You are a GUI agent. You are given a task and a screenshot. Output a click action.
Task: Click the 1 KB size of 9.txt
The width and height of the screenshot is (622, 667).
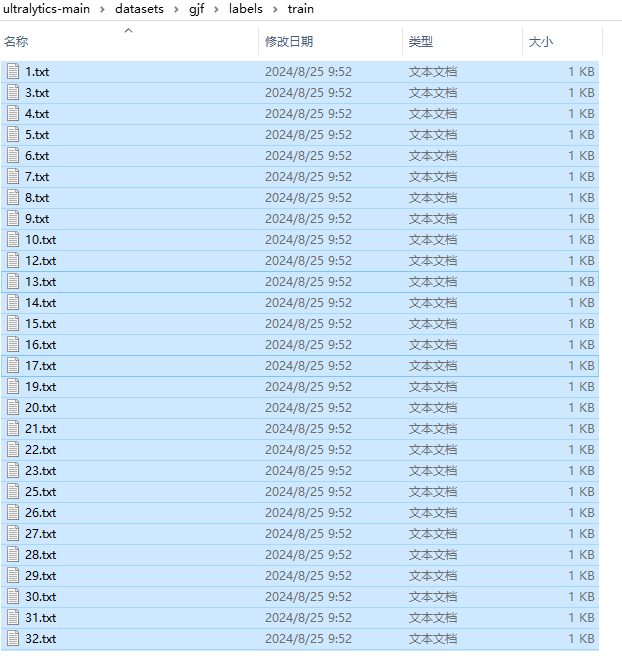tap(581, 219)
